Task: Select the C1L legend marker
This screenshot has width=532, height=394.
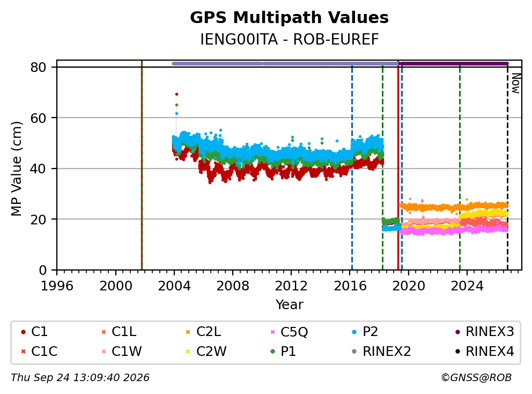Action: (104, 332)
